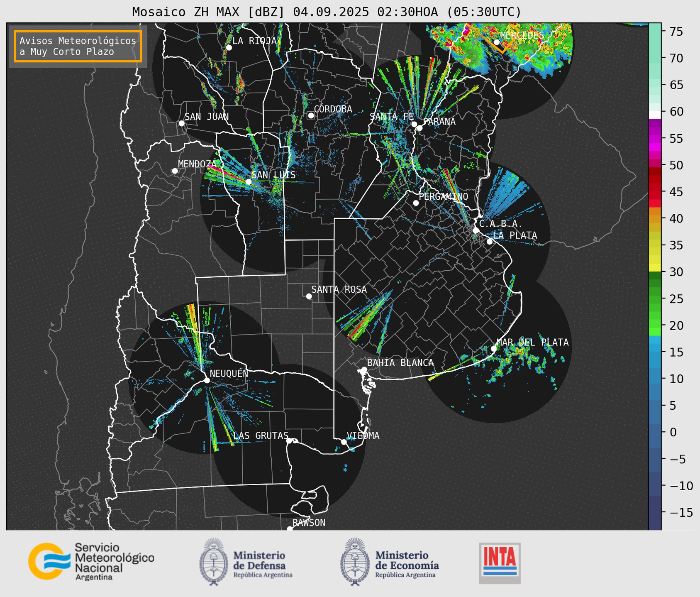The image size is (700, 597).
Task: Click the Servicio Meteorológico Nacional logo
Action: coord(91,561)
